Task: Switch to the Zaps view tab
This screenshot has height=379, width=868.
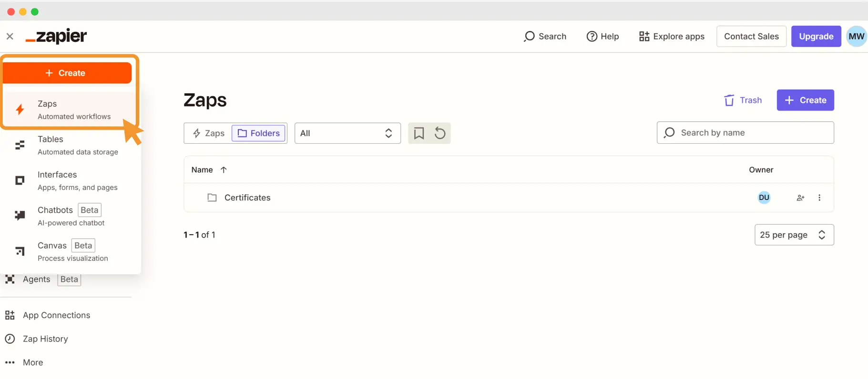Action: click(208, 133)
